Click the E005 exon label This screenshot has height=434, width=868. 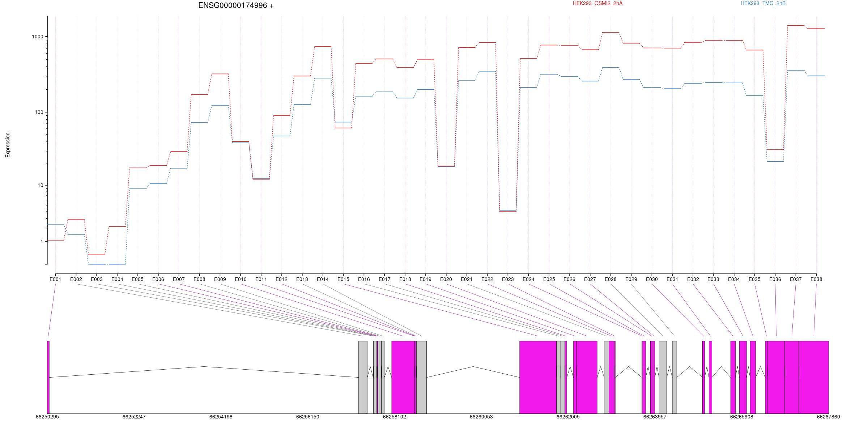coord(137,279)
